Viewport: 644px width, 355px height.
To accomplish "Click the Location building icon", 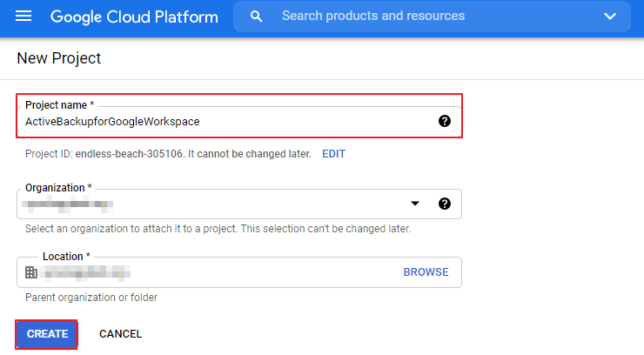I will [x=31, y=272].
